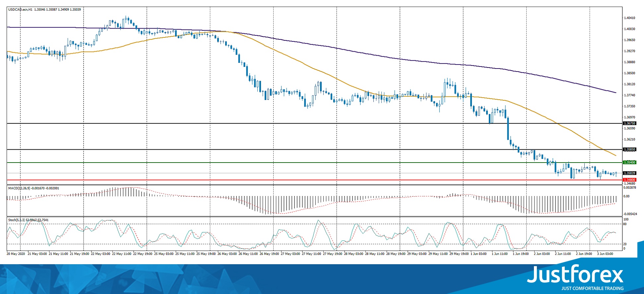Click the 25 May 11:00 time label

pos(185,254)
